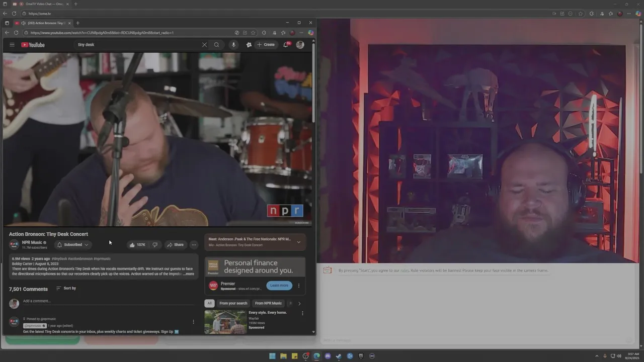This screenshot has width=644, height=362.
Task: Select the 'From your search' chip
Action: [x=233, y=303]
